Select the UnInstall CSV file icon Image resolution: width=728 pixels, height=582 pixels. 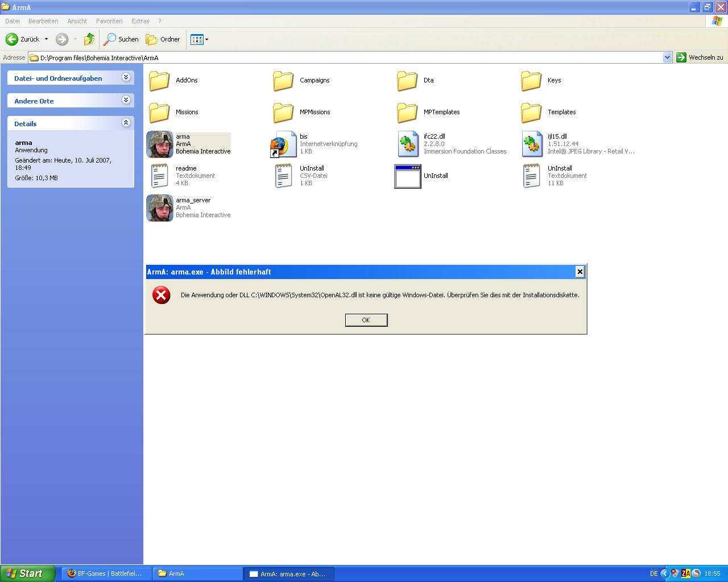point(283,176)
